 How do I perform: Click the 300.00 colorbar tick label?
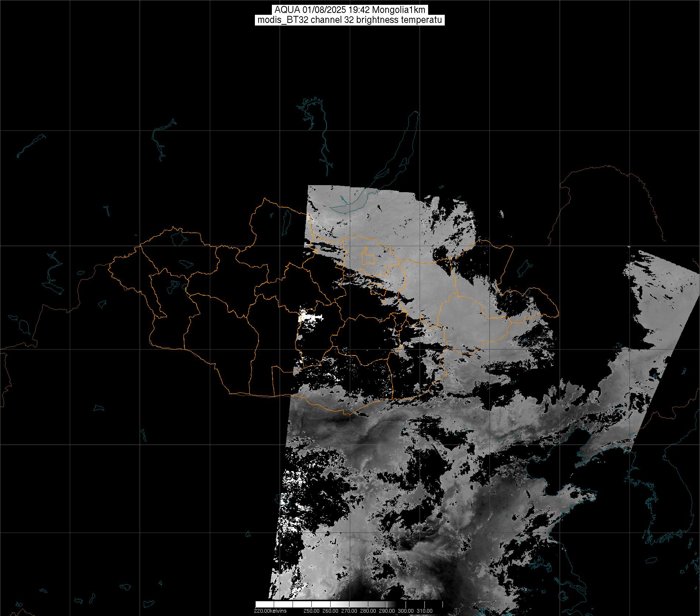[406, 611]
